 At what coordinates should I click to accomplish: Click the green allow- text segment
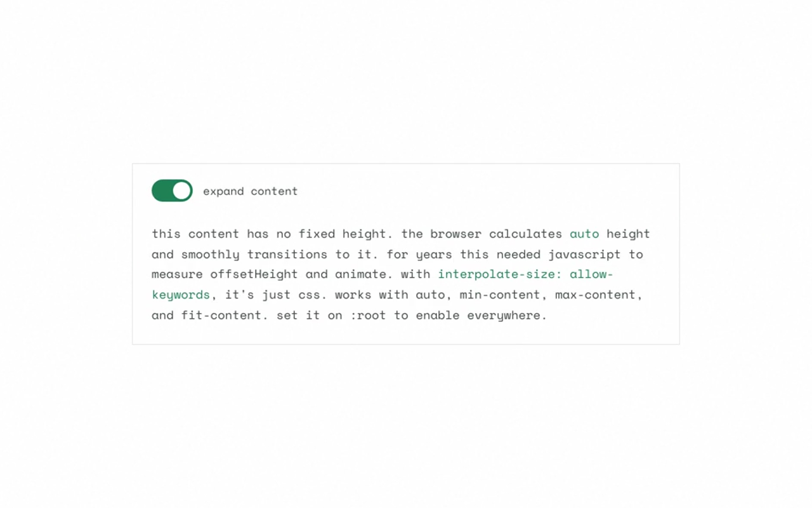pyautogui.click(x=591, y=274)
